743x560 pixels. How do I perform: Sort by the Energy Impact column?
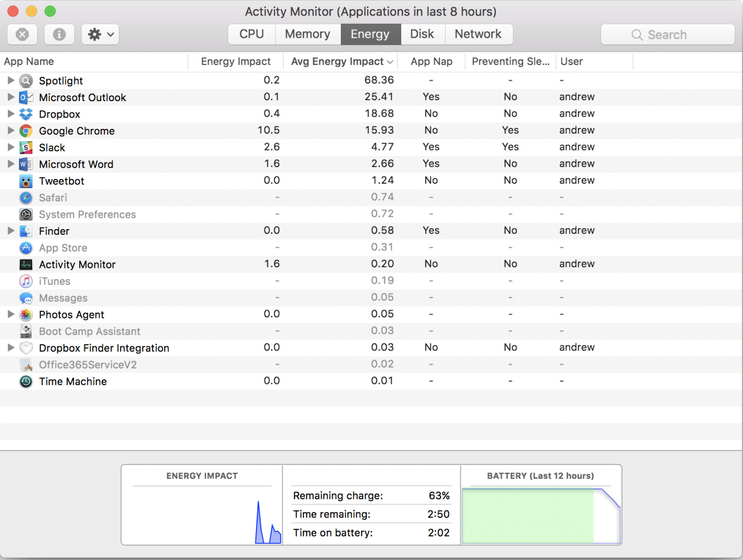(235, 61)
